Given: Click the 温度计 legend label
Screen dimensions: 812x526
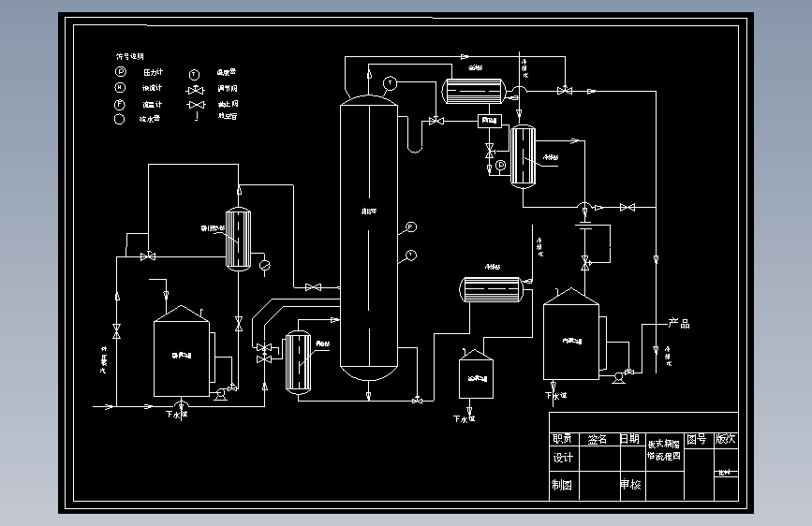Looking at the screenshot, I should [x=227, y=72].
